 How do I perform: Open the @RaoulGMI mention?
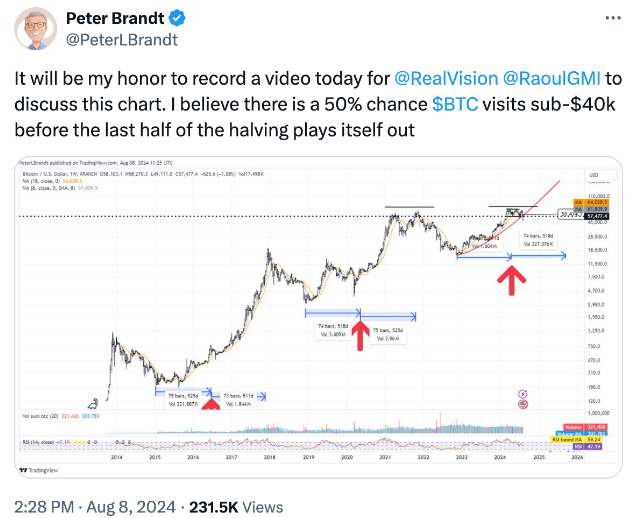click(x=549, y=79)
